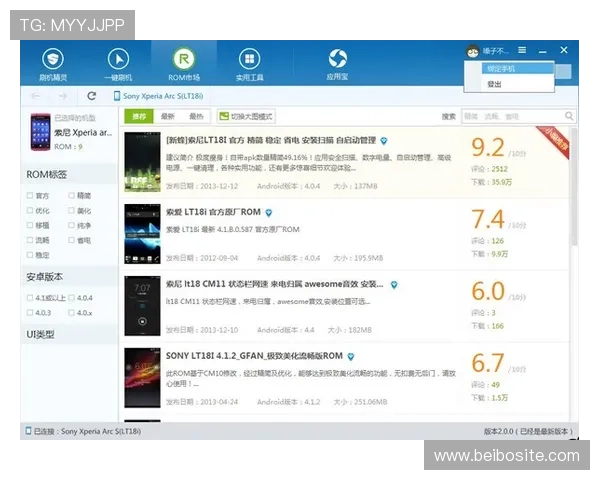
Task: Open the hamburger main menu icon
Action: [522, 50]
